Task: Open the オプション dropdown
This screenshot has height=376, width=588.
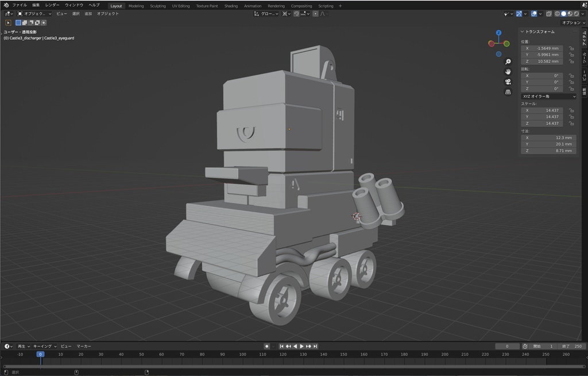Action: tap(574, 23)
